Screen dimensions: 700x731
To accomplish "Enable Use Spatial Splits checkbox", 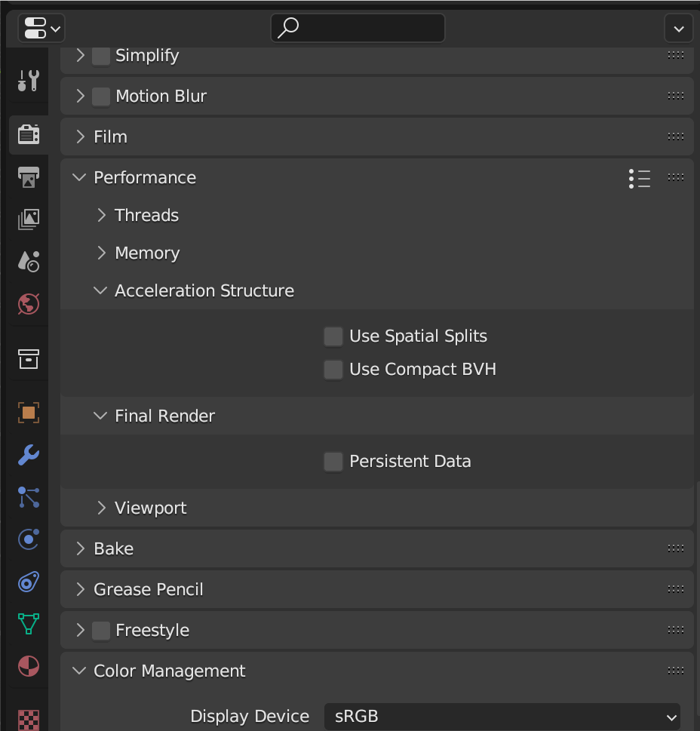I will click(x=333, y=336).
